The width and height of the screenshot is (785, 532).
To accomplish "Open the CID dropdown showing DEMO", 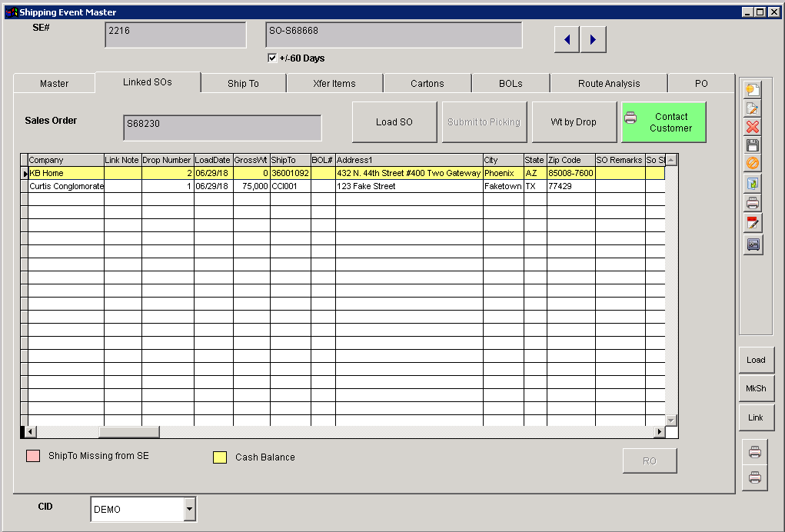I will pyautogui.click(x=189, y=509).
